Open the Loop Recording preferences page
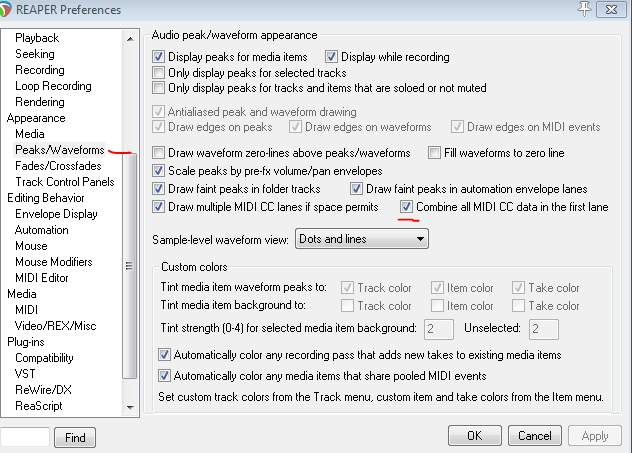The width and height of the screenshot is (632, 453). click(53, 86)
